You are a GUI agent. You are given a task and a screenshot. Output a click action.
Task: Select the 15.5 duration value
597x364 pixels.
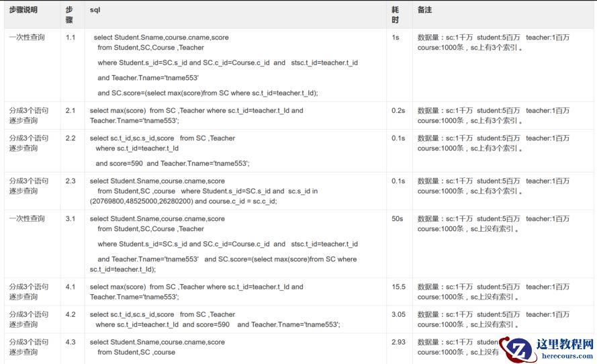pos(399,287)
